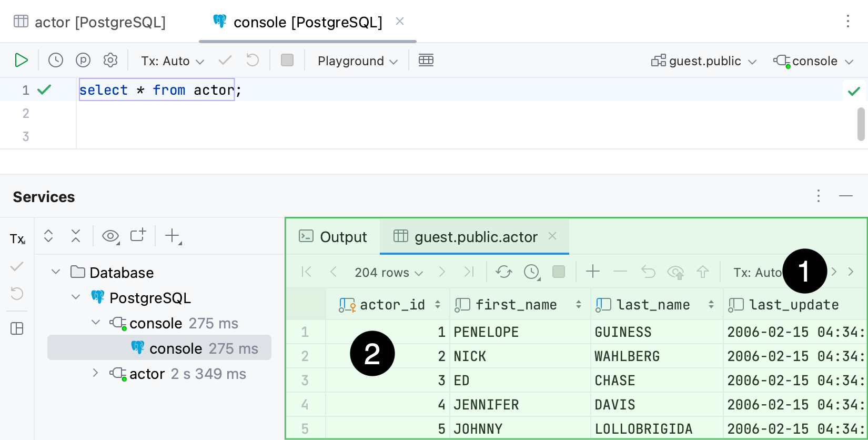Open the Tx: Auto transaction mode dropdown
This screenshot has height=440, width=868.
click(172, 61)
